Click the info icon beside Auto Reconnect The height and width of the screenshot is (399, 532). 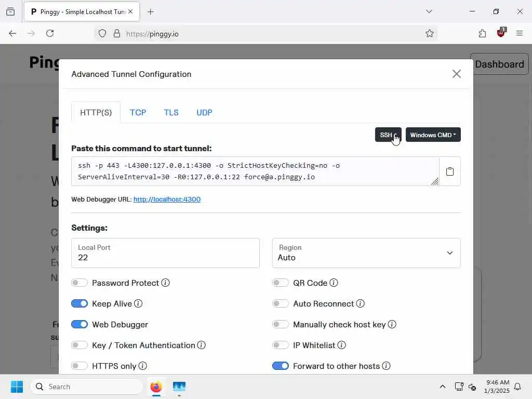click(360, 303)
